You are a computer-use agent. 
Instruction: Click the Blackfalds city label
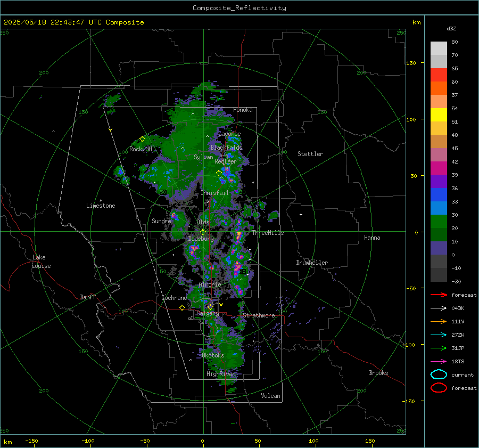226,148
